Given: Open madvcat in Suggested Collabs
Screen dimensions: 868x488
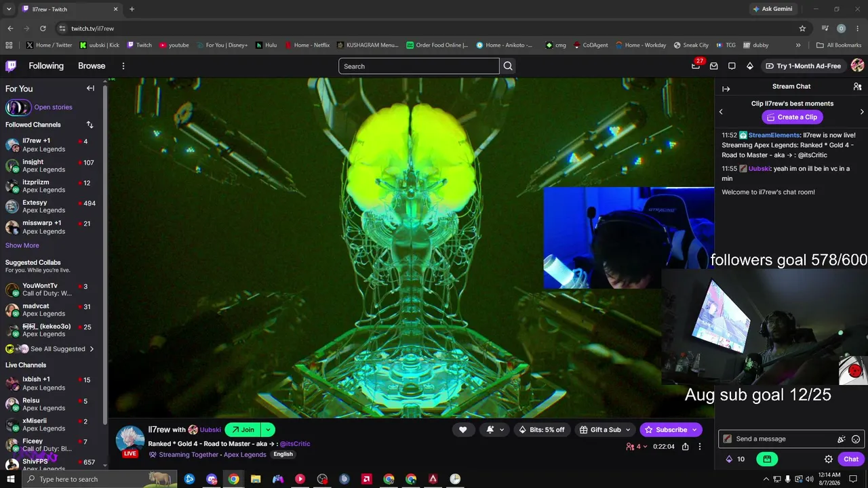Looking at the screenshot, I should [x=51, y=310].
